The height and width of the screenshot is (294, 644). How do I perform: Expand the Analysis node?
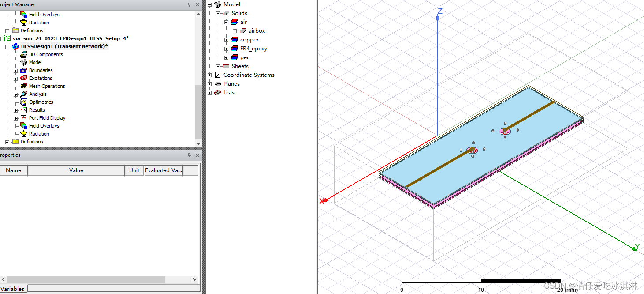(16, 94)
